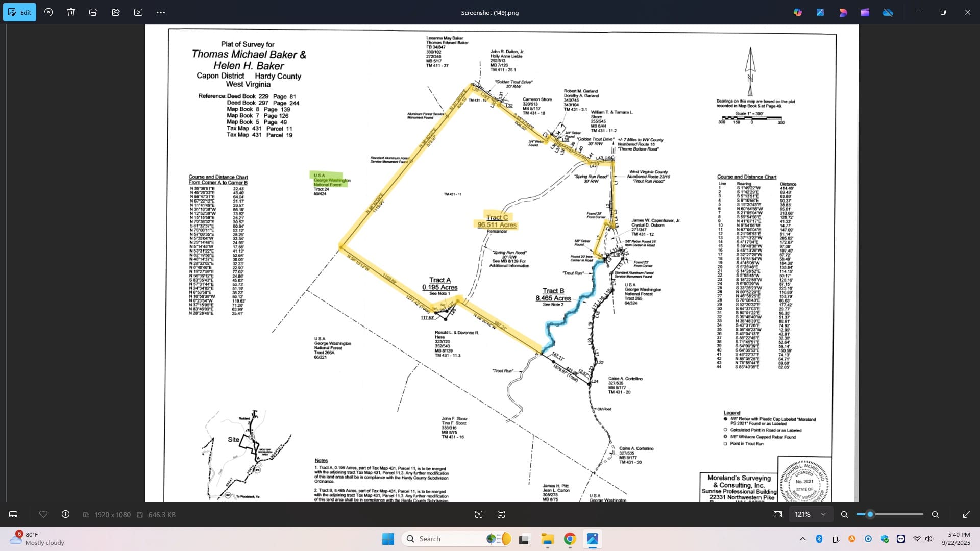Viewport: 980px width, 551px height.
Task: Open the file info panel icon
Action: tap(66, 514)
